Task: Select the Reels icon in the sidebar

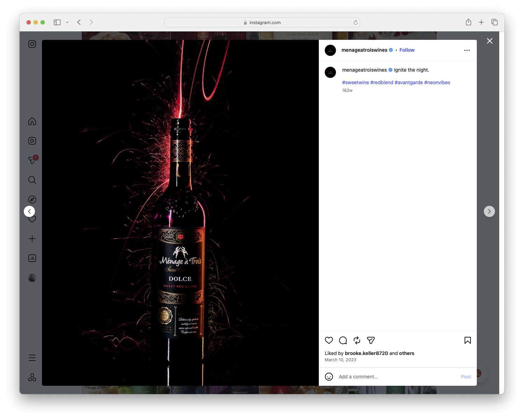Action: (32, 141)
